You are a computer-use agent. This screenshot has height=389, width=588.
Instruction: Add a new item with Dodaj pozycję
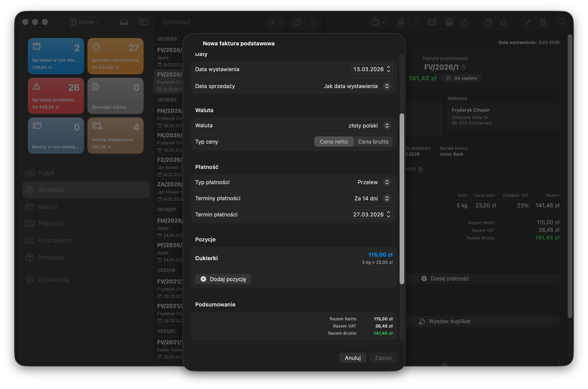coord(223,279)
